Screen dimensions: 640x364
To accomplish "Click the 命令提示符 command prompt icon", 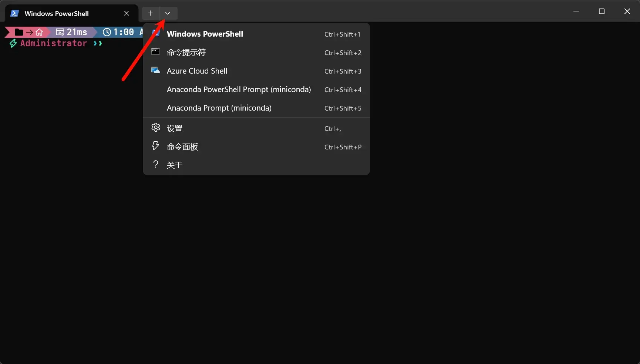I will 156,52.
